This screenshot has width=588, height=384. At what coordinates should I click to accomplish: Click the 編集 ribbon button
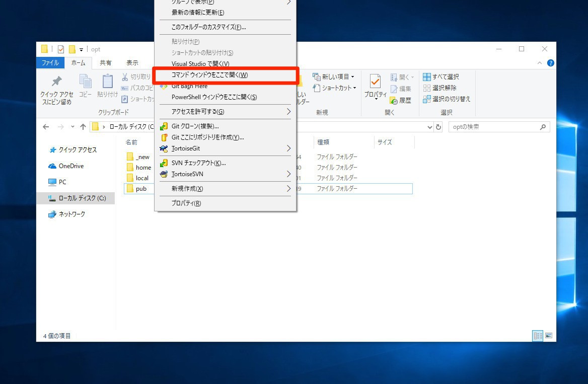coord(401,89)
